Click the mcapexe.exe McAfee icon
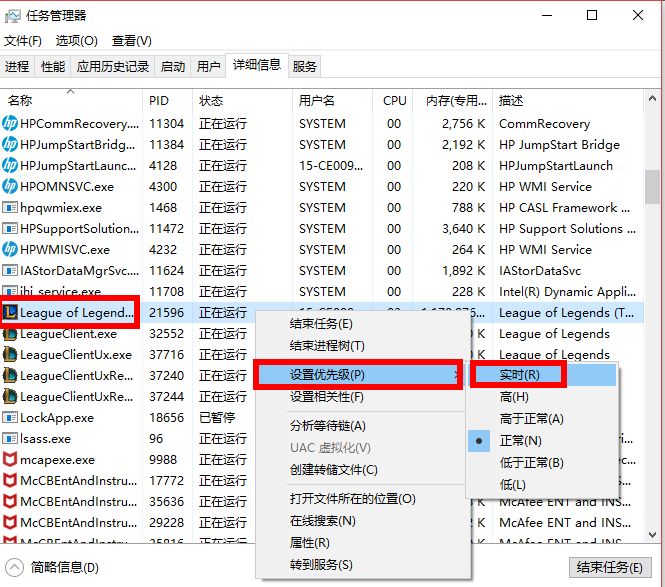 [10, 459]
